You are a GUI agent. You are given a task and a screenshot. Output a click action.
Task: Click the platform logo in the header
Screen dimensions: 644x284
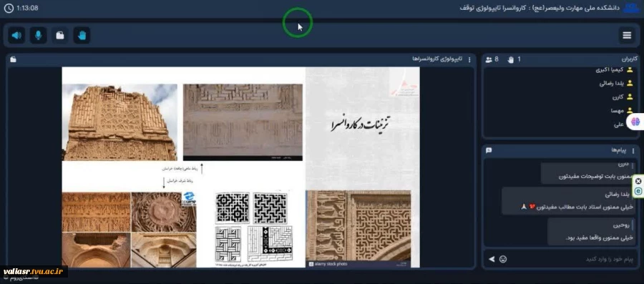pyautogui.click(x=631, y=8)
